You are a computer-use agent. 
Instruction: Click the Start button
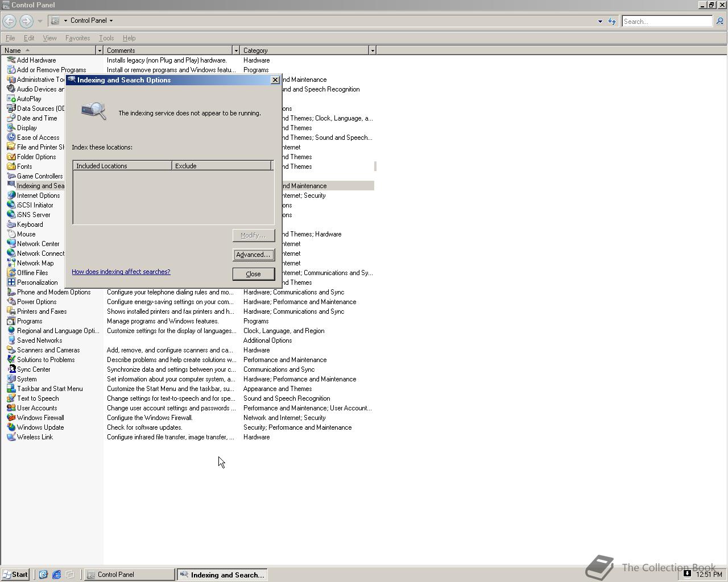15,575
